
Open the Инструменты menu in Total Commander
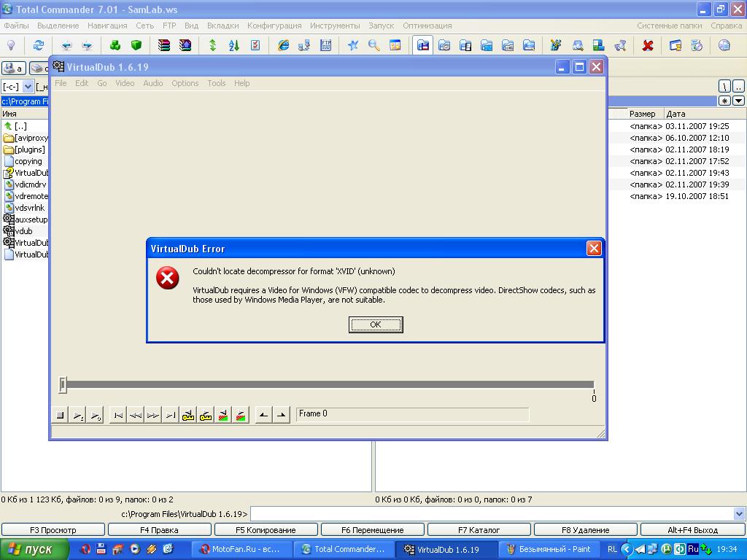tap(335, 26)
